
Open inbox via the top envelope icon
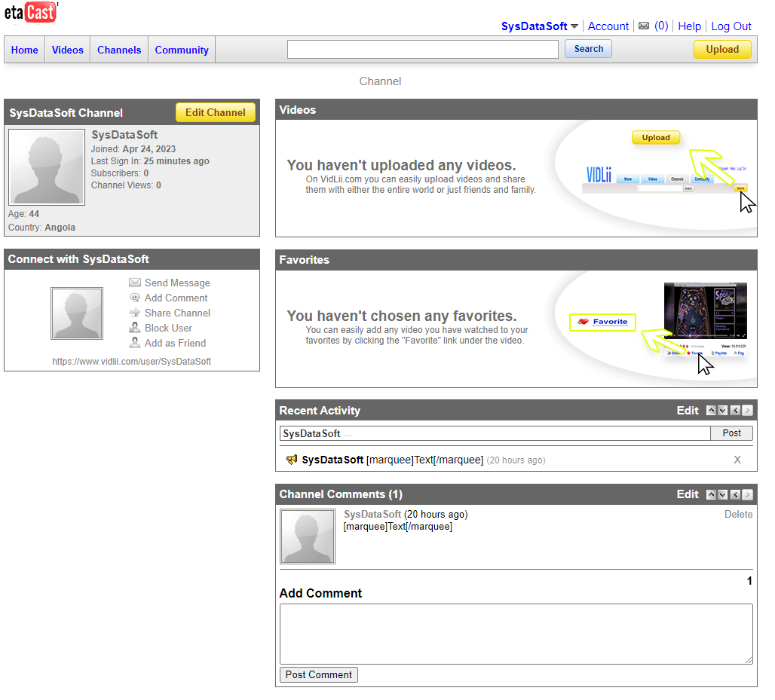click(643, 26)
